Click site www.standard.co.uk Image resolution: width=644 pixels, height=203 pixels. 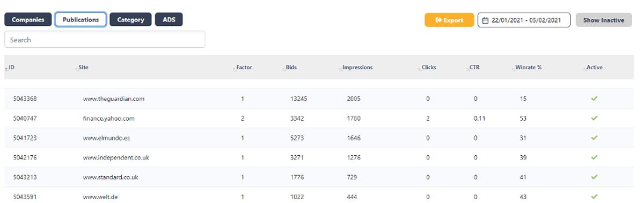111,177
